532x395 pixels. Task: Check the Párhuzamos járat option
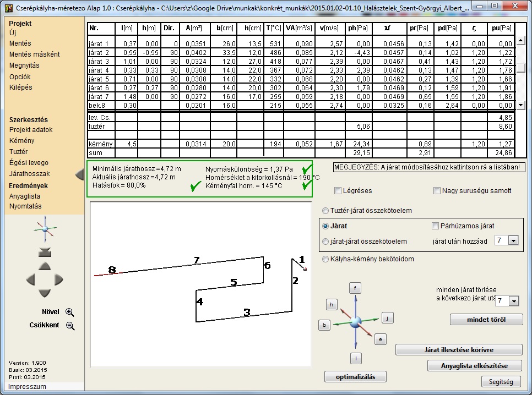[436, 226]
